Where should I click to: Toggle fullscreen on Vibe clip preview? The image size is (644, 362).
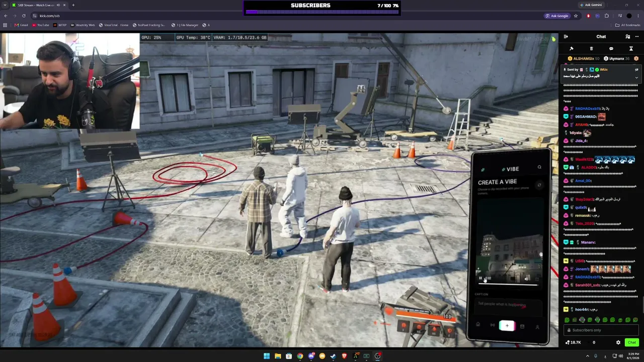(x=537, y=279)
